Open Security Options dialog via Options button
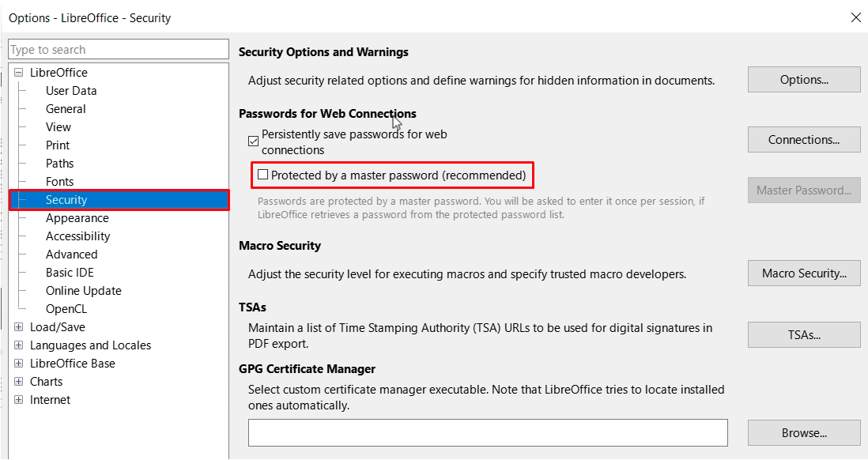This screenshot has height=460, width=868. click(x=803, y=80)
